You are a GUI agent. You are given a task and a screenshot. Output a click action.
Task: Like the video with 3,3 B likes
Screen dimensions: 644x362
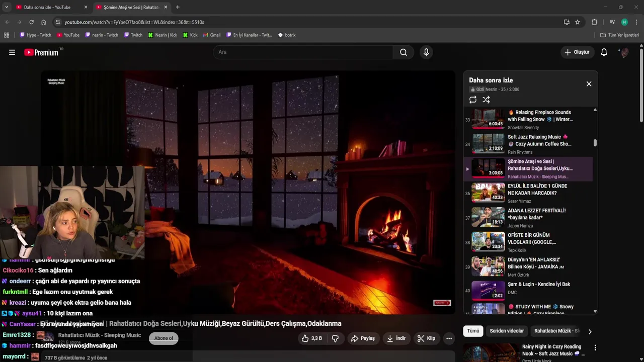(312, 338)
